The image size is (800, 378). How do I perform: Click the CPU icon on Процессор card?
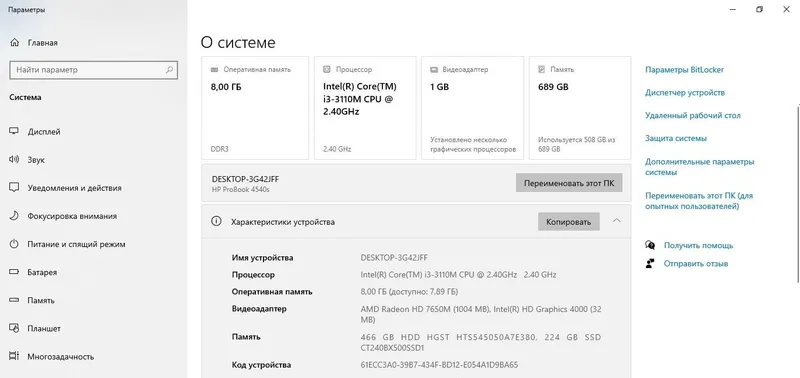pyautogui.click(x=327, y=69)
